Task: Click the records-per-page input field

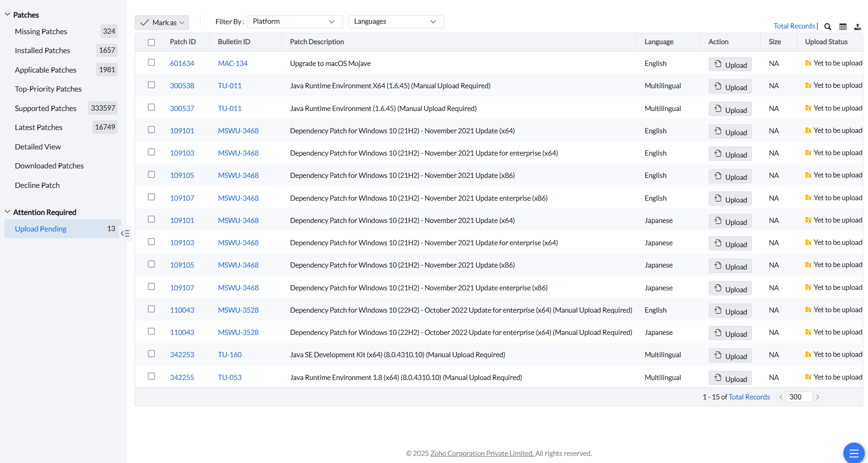Action: tap(798, 397)
